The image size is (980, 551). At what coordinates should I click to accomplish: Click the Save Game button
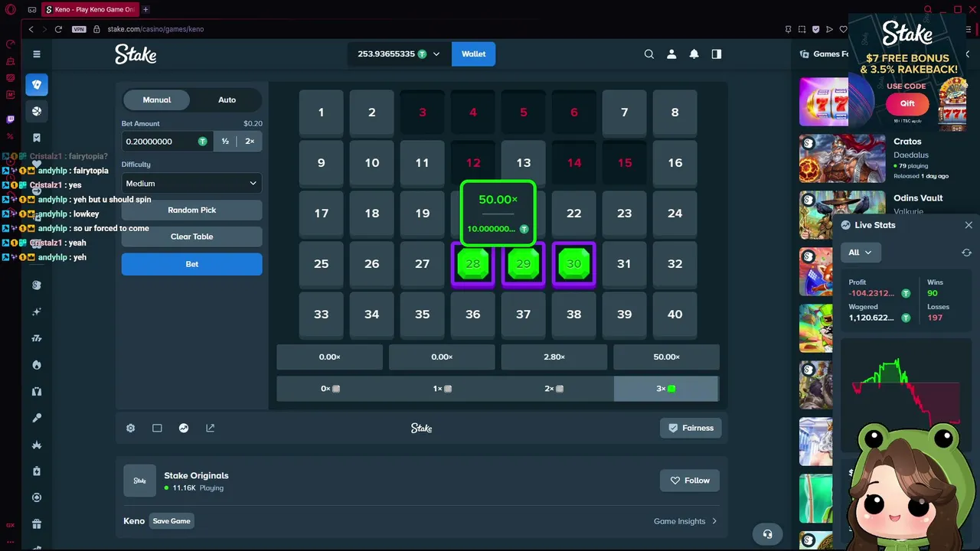(x=171, y=521)
